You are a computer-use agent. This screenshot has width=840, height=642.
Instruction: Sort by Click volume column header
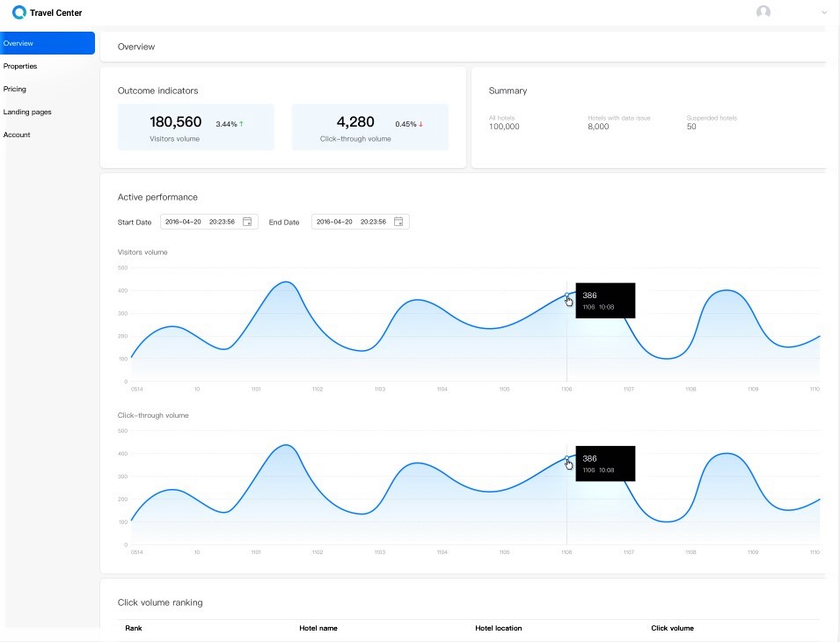click(672, 628)
